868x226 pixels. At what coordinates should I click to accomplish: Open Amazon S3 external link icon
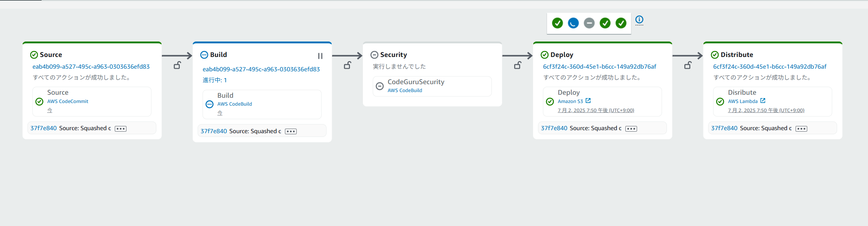point(588,101)
